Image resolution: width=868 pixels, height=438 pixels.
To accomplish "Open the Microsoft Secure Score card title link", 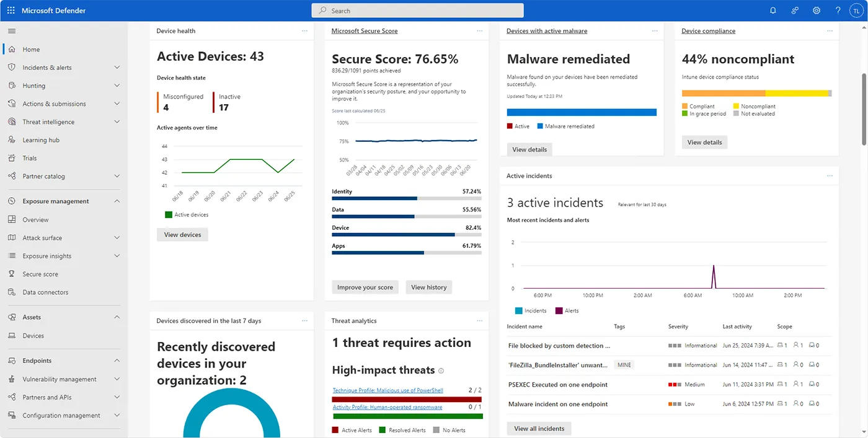I will [x=365, y=31].
